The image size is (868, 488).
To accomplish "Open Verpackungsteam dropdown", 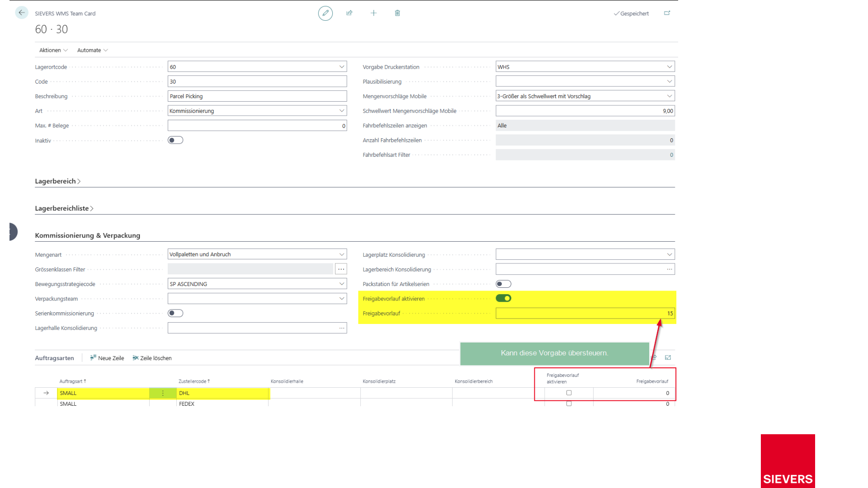I will 342,299.
